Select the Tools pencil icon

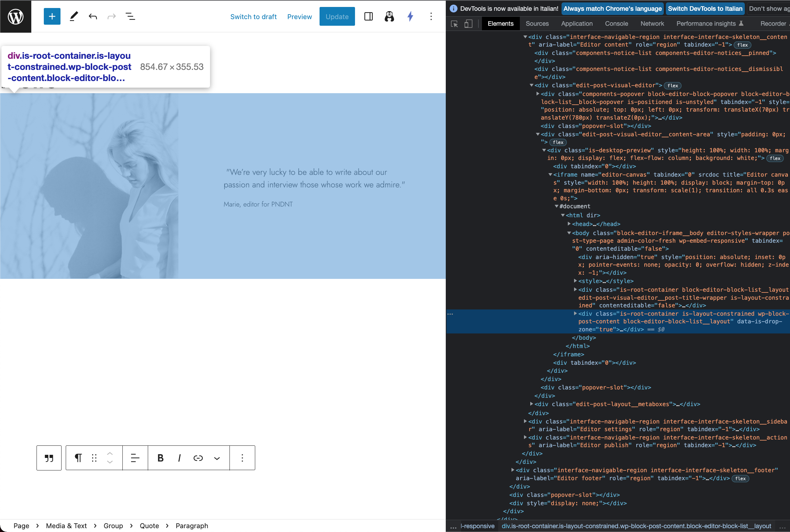tap(74, 16)
